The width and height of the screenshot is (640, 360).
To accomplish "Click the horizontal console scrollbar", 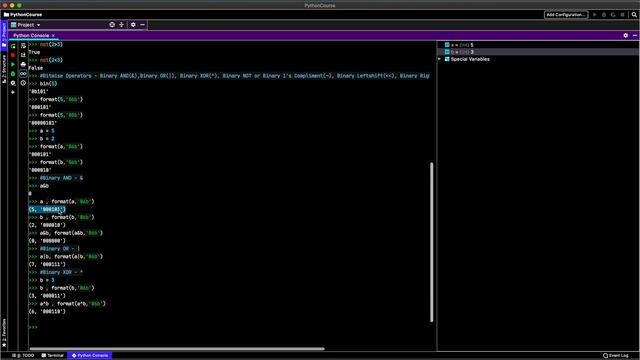I will pyautogui.click(x=177, y=349).
